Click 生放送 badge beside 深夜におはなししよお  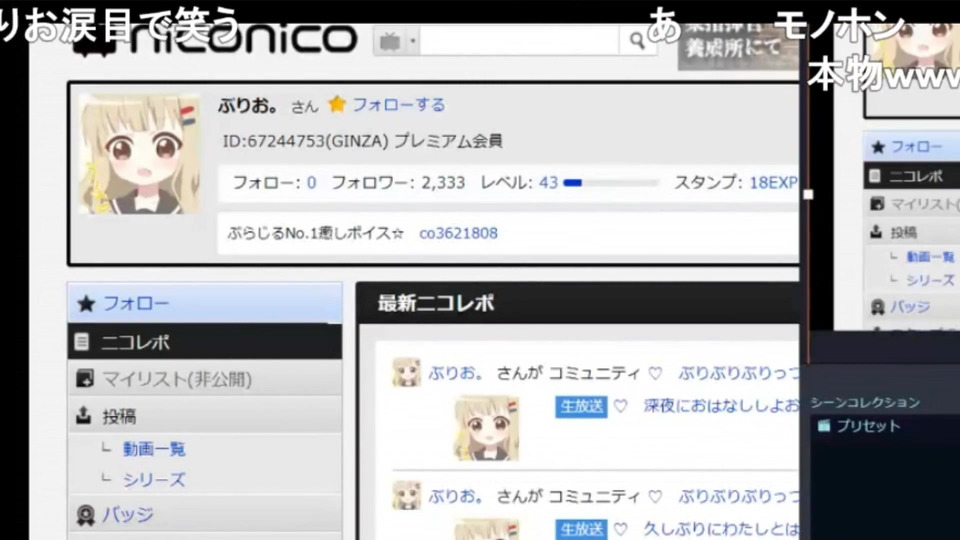pyautogui.click(x=581, y=407)
